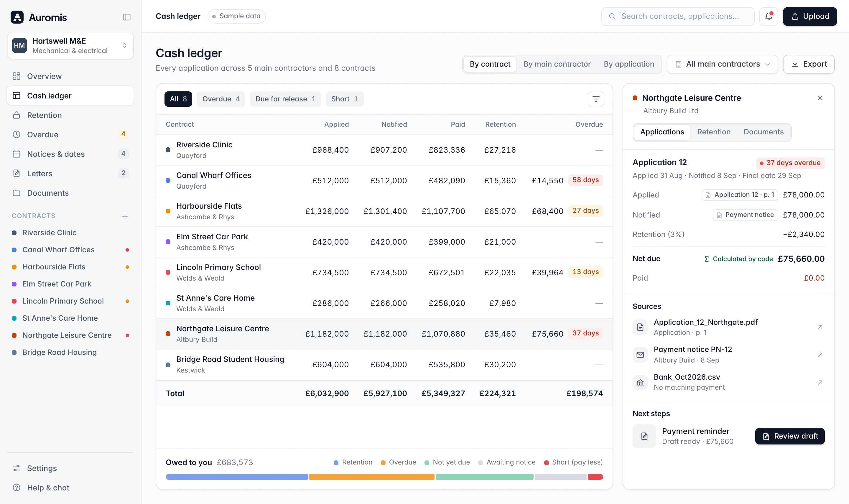Open the Payment notice source chip
Viewport: 849px width, 504px height.
coord(745,215)
